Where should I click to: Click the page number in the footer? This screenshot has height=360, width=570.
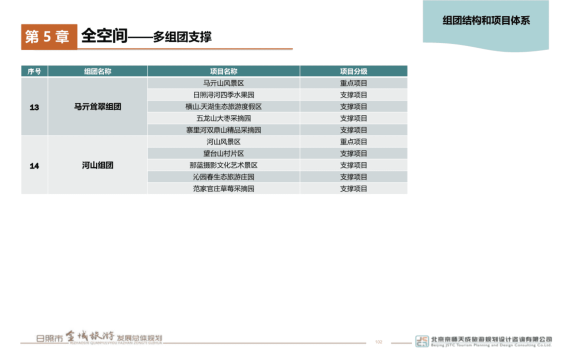click(x=379, y=342)
